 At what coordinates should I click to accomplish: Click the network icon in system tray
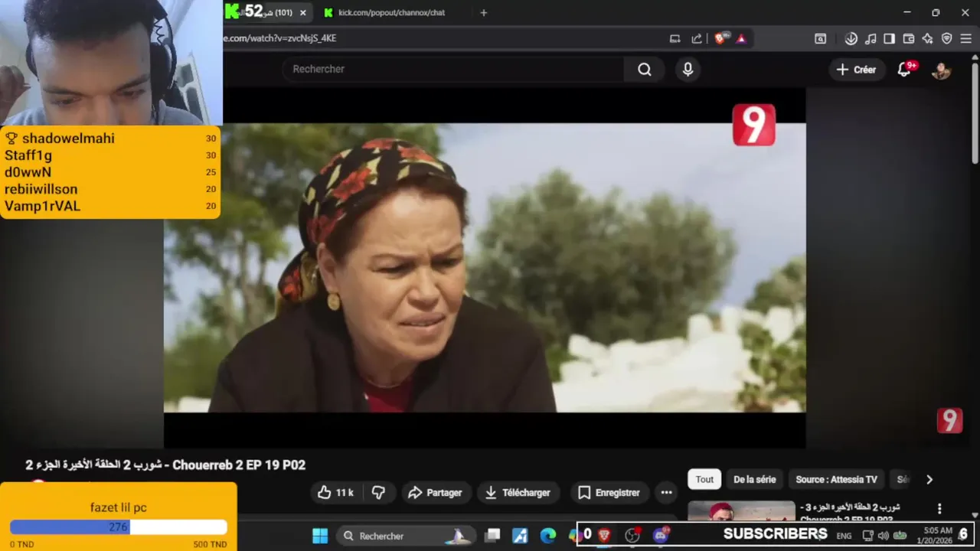(x=867, y=536)
